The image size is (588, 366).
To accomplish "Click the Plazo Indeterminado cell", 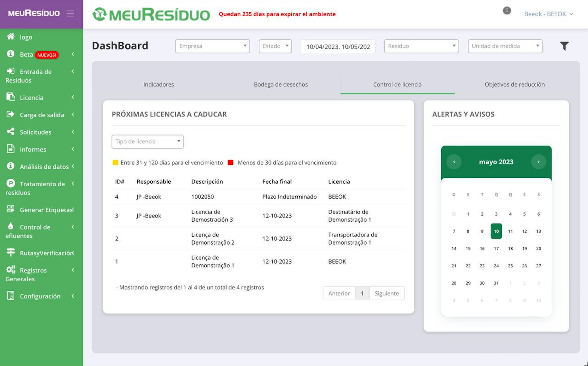I will 289,197.
